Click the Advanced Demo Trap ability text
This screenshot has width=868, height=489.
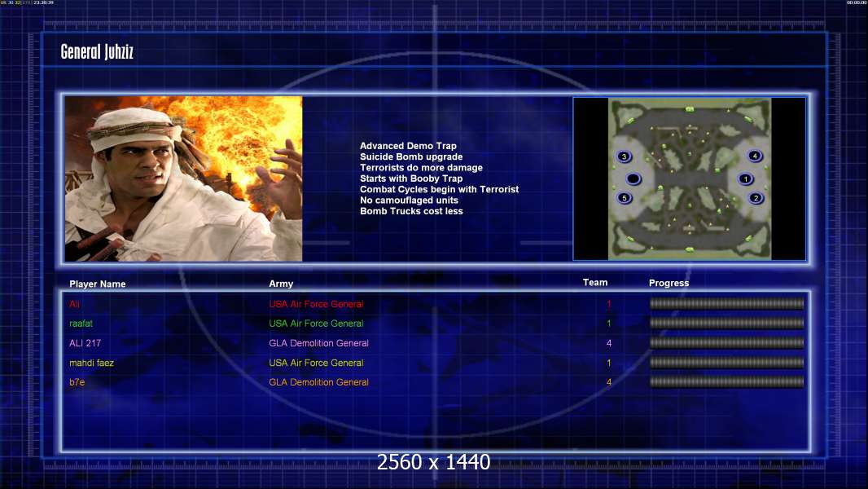pyautogui.click(x=408, y=146)
